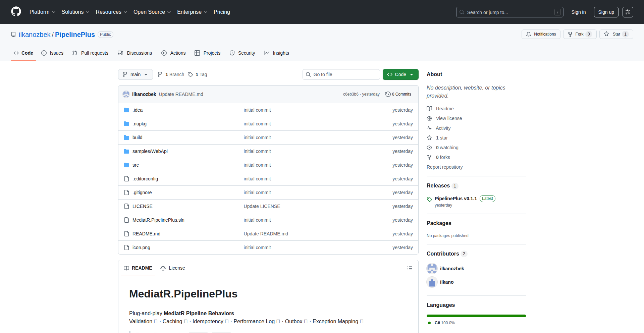
Task: Open the README.md file
Action: click(146, 234)
